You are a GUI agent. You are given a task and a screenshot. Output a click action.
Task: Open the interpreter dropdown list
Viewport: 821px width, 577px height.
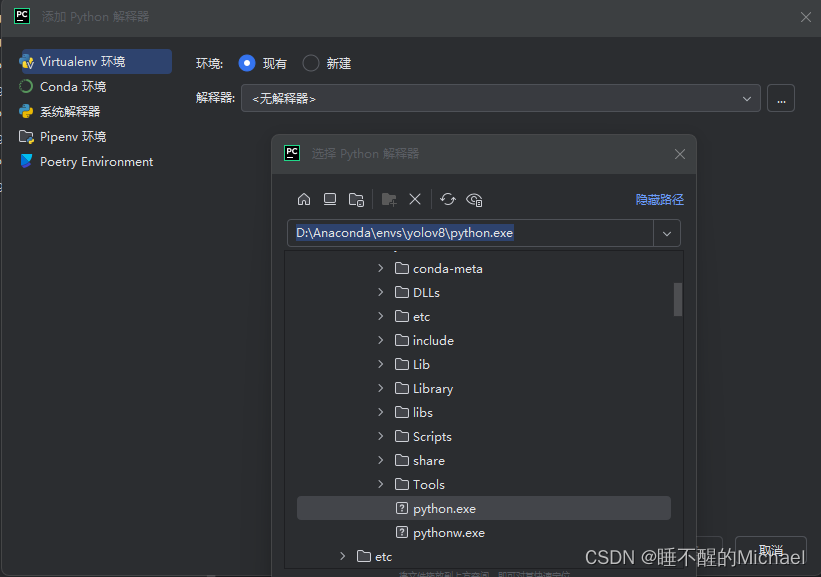click(x=747, y=98)
